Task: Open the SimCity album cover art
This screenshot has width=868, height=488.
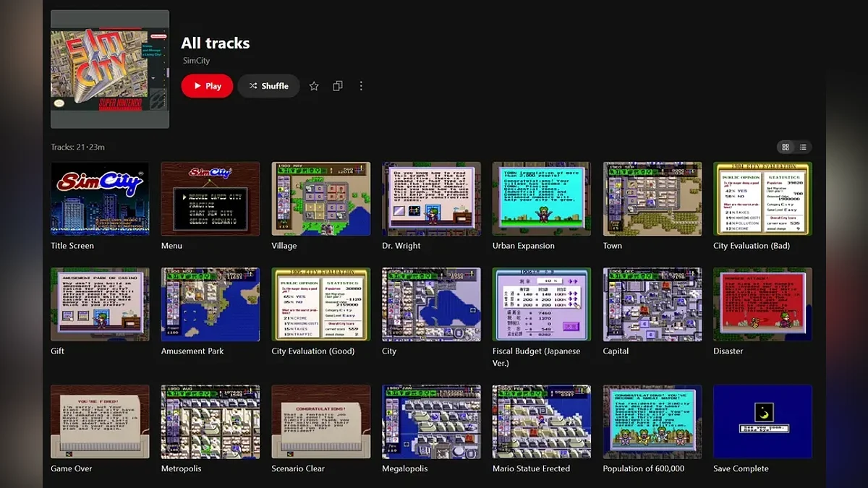Action: coord(110,69)
